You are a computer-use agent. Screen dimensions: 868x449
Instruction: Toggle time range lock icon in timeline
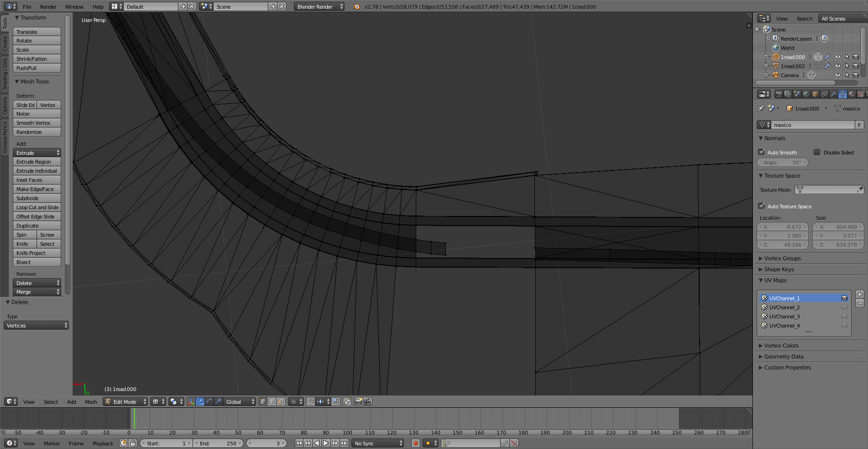133,443
